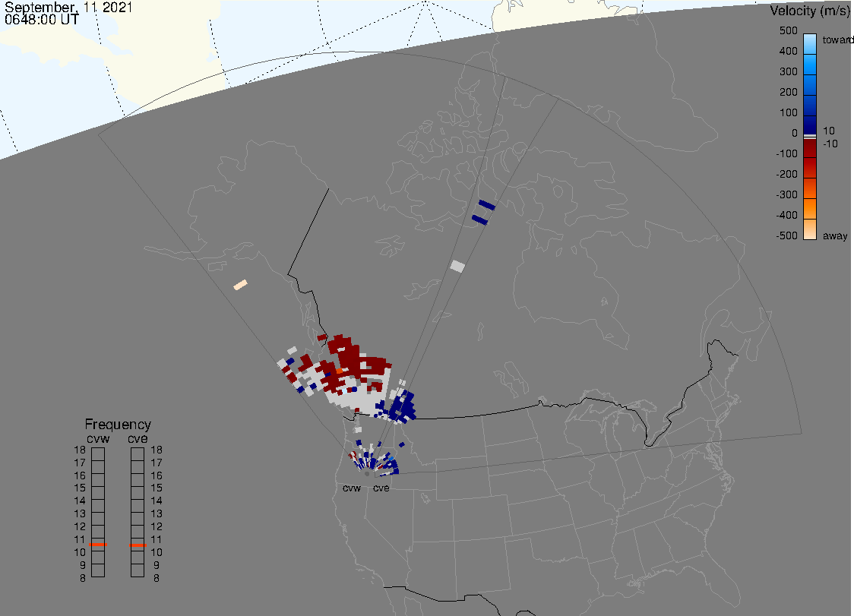
Task: Click the orange cell inside the red echo cluster
Action: pos(340,371)
